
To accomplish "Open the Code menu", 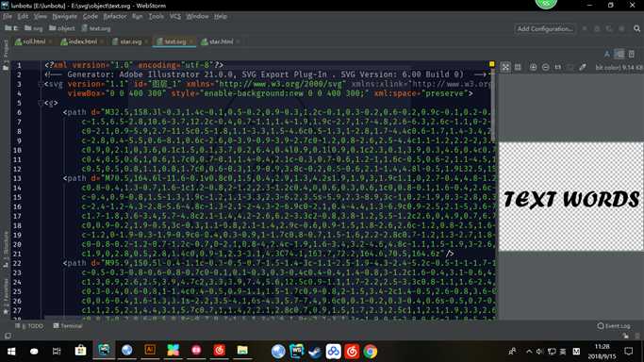I will [90, 16].
